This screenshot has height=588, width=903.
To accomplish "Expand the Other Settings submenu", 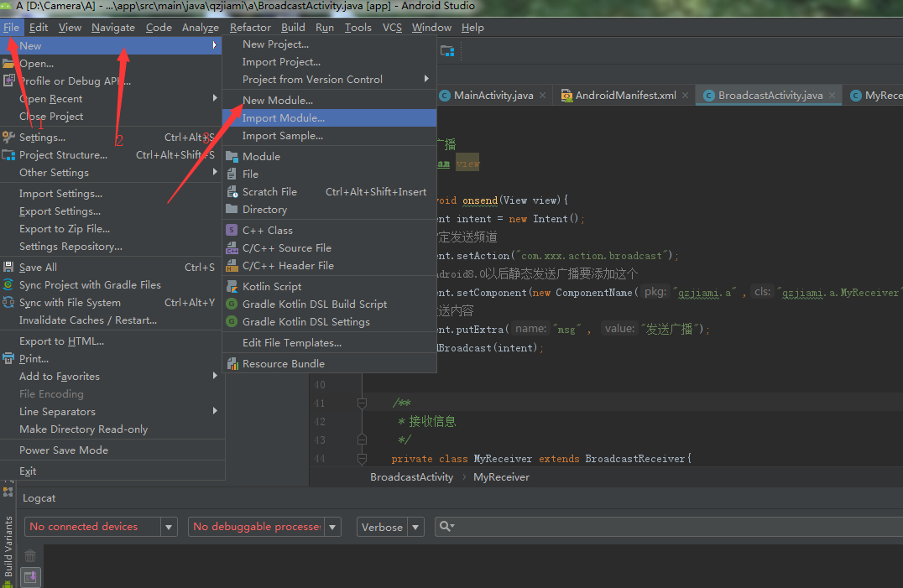I will (x=54, y=172).
